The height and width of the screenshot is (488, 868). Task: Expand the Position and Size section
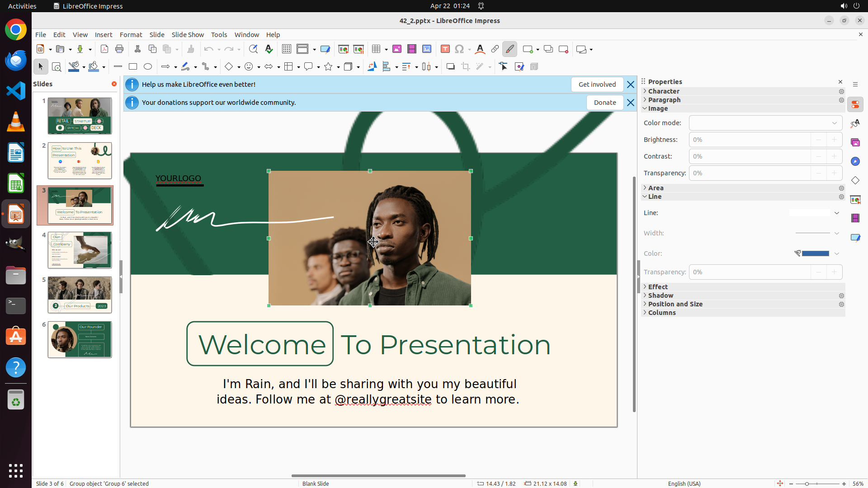click(675, 304)
